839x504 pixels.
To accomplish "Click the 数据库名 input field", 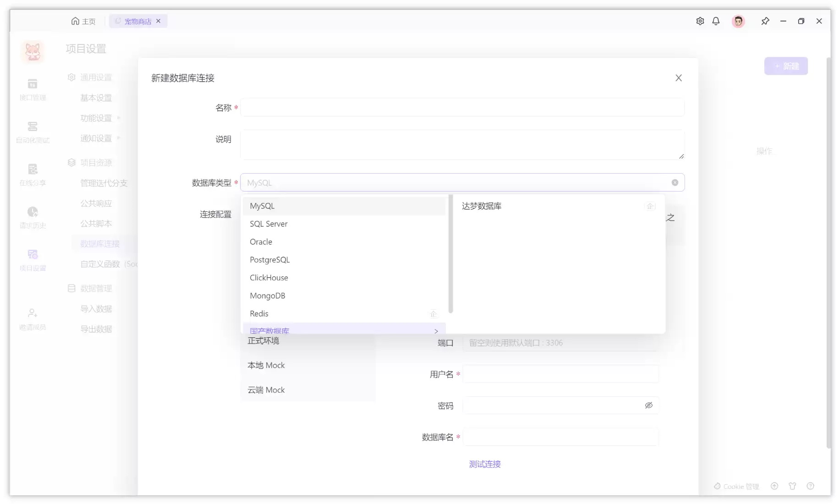I will tap(560, 437).
